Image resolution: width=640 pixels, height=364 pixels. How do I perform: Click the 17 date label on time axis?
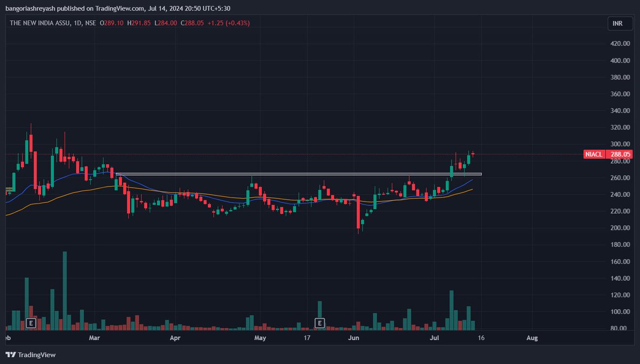click(x=307, y=338)
